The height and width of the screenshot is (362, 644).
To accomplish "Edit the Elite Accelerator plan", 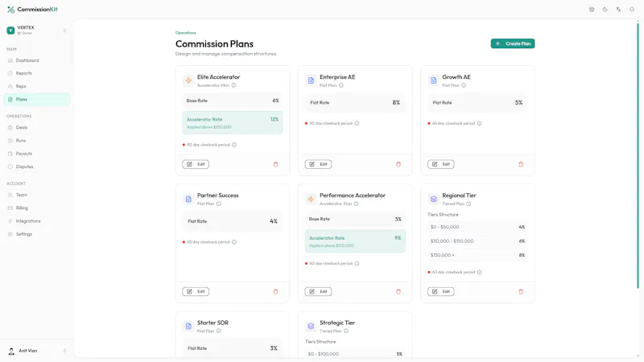I will tap(196, 164).
